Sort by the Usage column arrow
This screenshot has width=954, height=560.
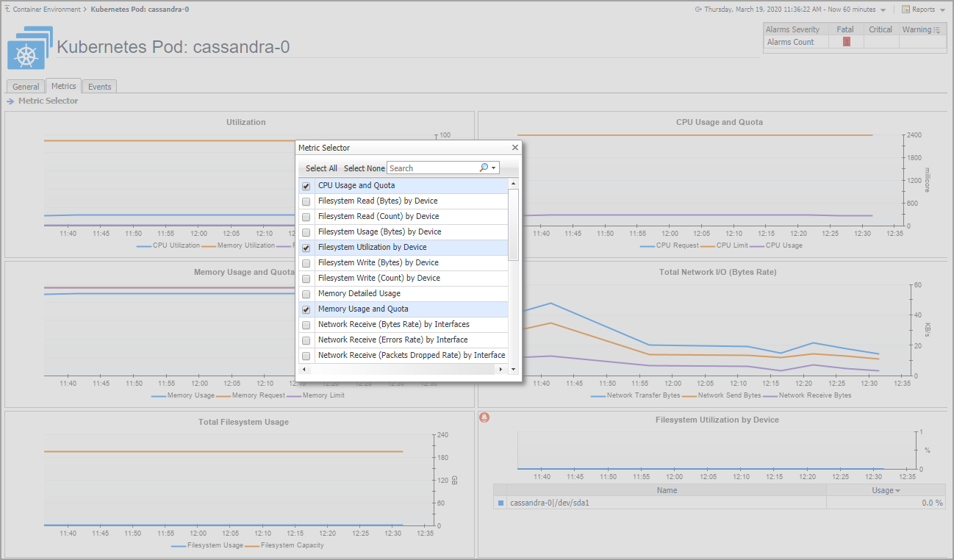coord(897,491)
